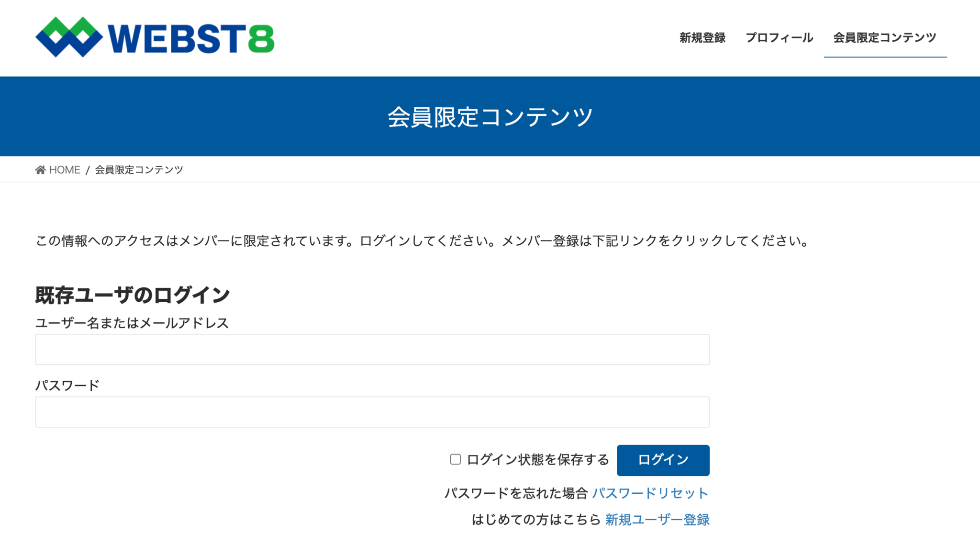Open the 新規ユーザー登録 link

point(657,520)
